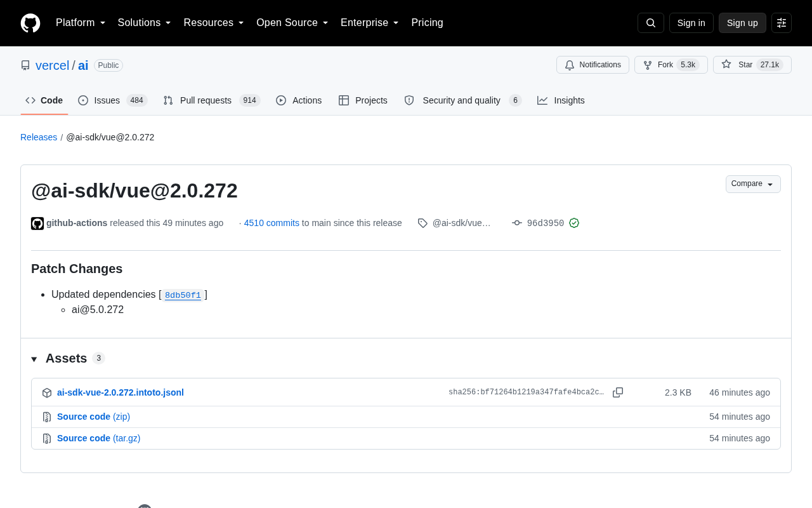Copy the sha256 checksum to clipboard
This screenshot has height=508, width=812.
pyautogui.click(x=618, y=392)
